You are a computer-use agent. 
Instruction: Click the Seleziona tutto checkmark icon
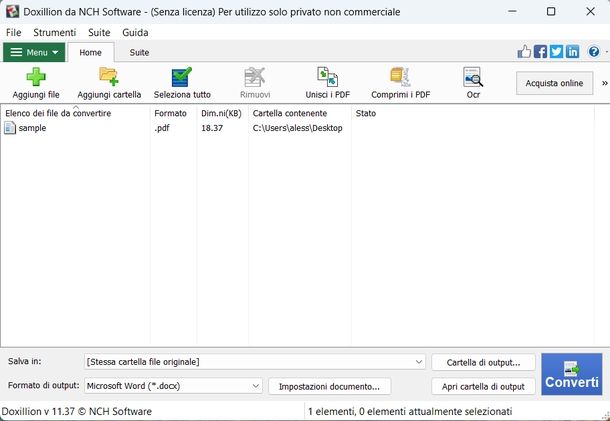[182, 77]
